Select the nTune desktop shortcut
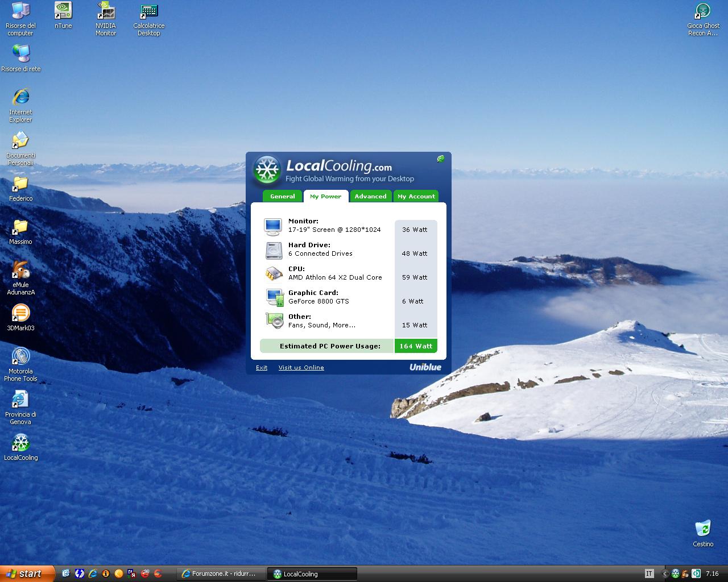The image size is (728, 582). [63, 15]
